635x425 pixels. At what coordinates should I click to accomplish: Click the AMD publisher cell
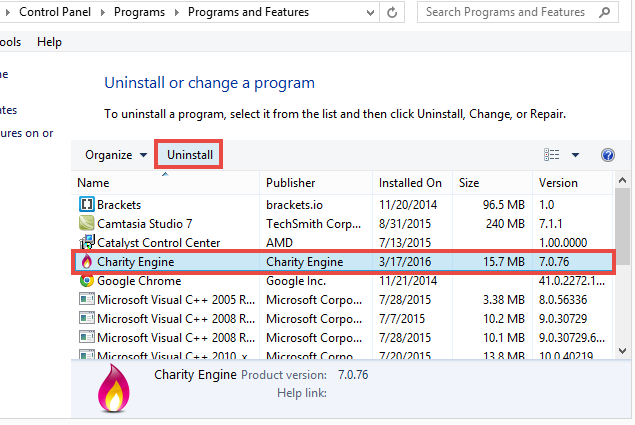279,243
